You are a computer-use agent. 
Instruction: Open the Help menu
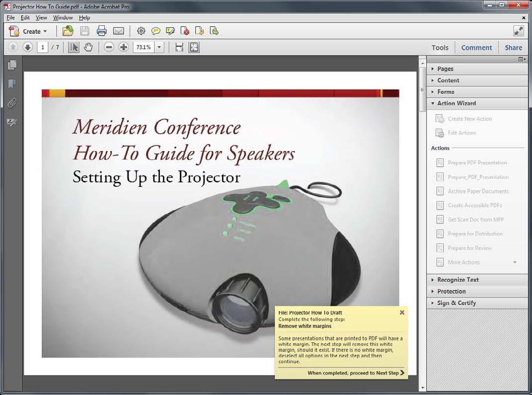coord(84,18)
